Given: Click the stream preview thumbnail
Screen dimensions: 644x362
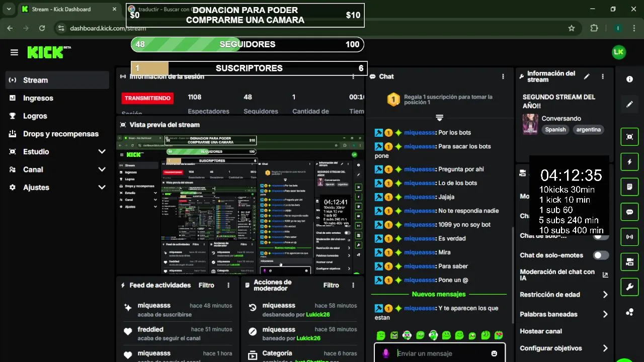Looking at the screenshot, I should coord(239,204).
